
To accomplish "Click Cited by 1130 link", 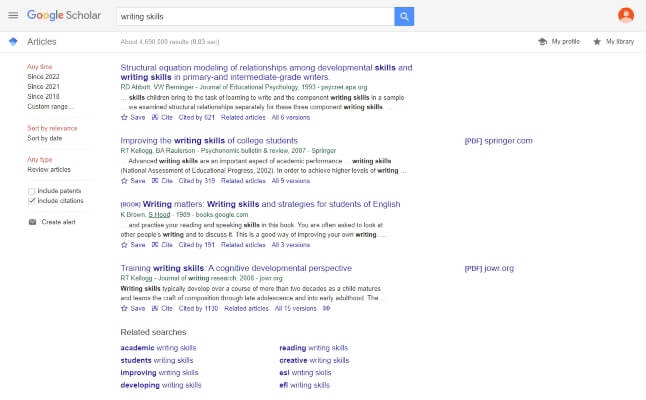I will (198, 309).
